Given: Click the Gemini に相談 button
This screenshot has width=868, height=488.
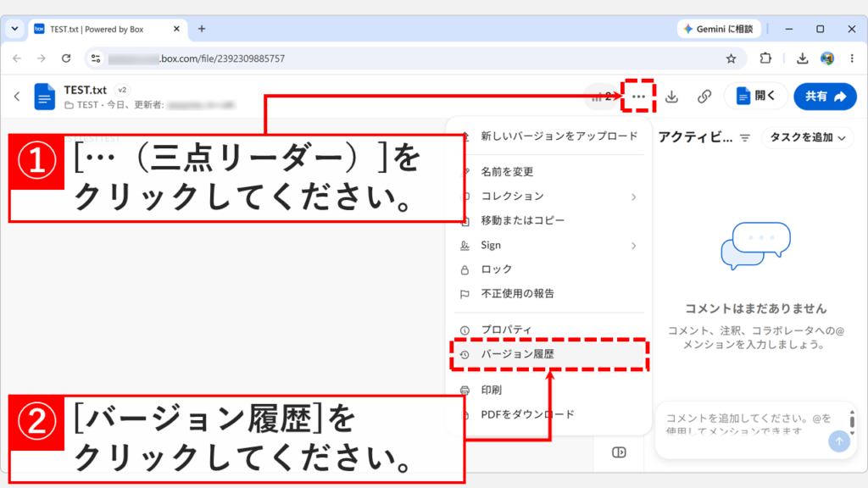Looking at the screenshot, I should coord(719,29).
